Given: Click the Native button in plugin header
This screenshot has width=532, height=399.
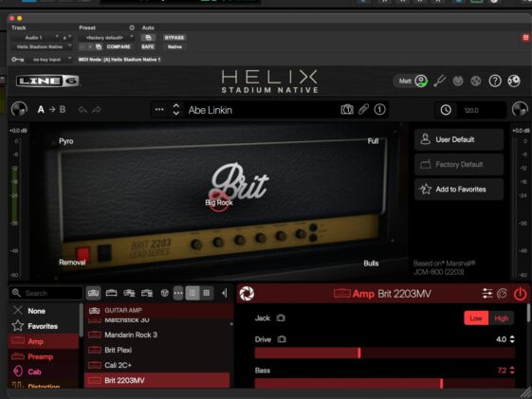Looking at the screenshot, I should pyautogui.click(x=174, y=46).
